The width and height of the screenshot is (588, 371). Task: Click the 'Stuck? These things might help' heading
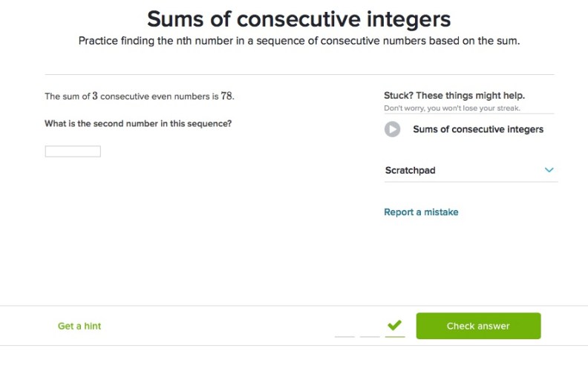(x=454, y=96)
